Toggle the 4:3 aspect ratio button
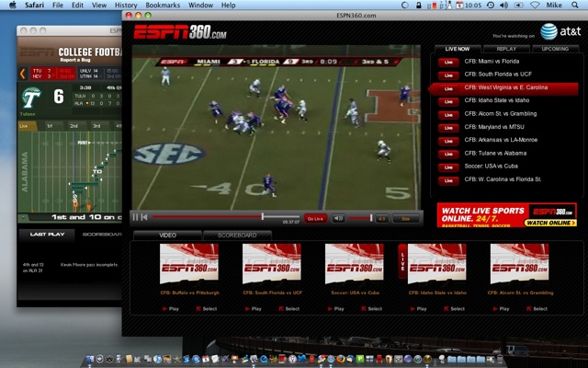This screenshot has width=588, height=368. (382, 218)
